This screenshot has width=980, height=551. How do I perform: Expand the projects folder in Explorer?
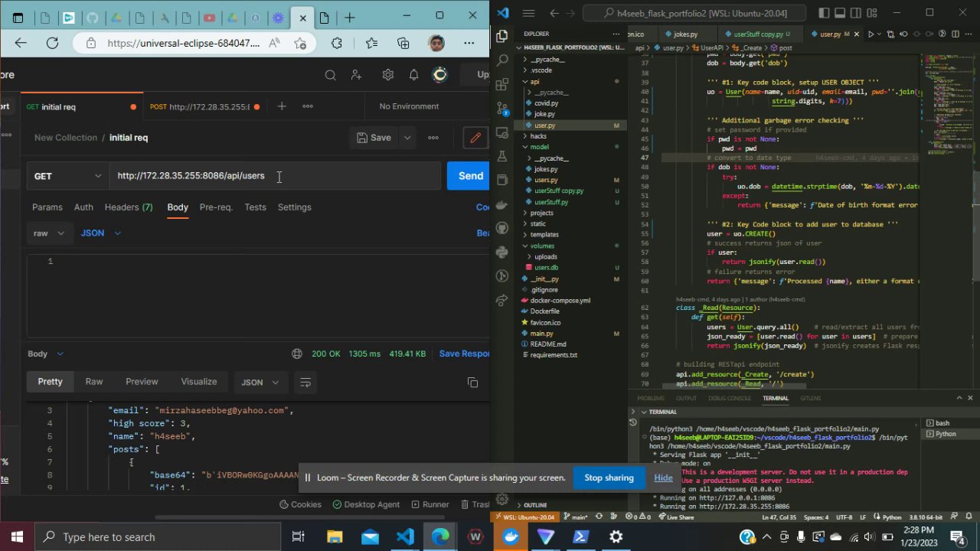point(542,213)
